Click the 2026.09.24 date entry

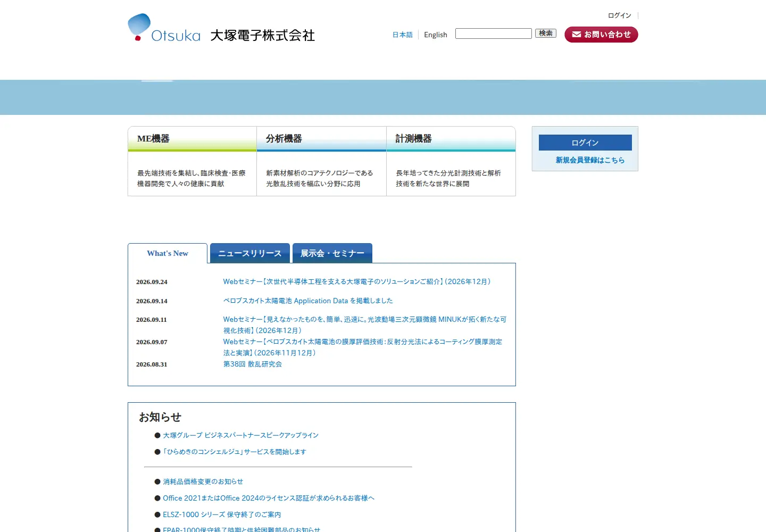pos(152,282)
